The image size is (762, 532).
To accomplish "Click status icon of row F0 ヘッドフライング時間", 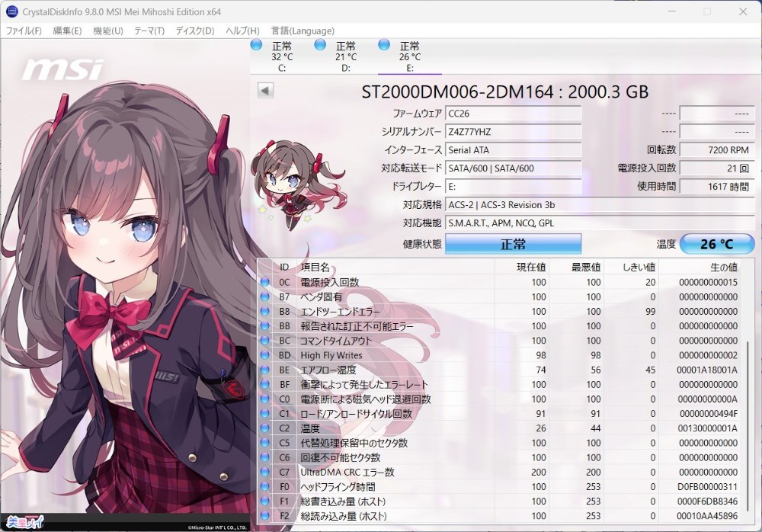I will [265, 486].
